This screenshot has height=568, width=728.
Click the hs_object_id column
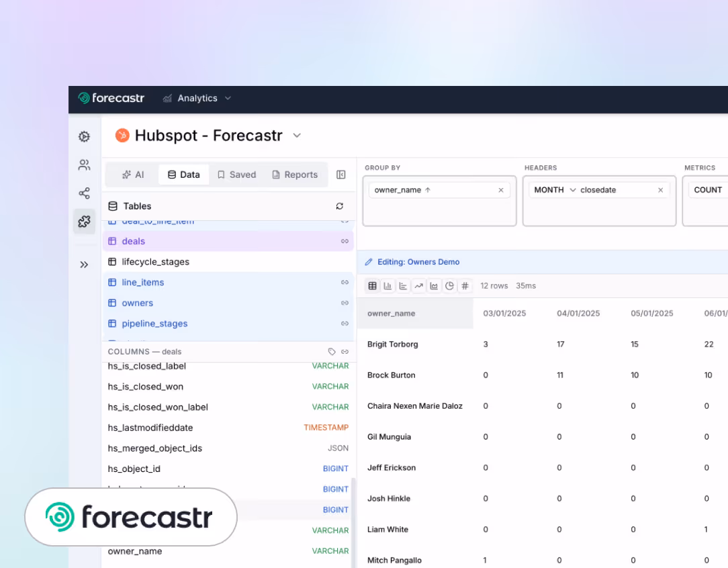coord(228,469)
